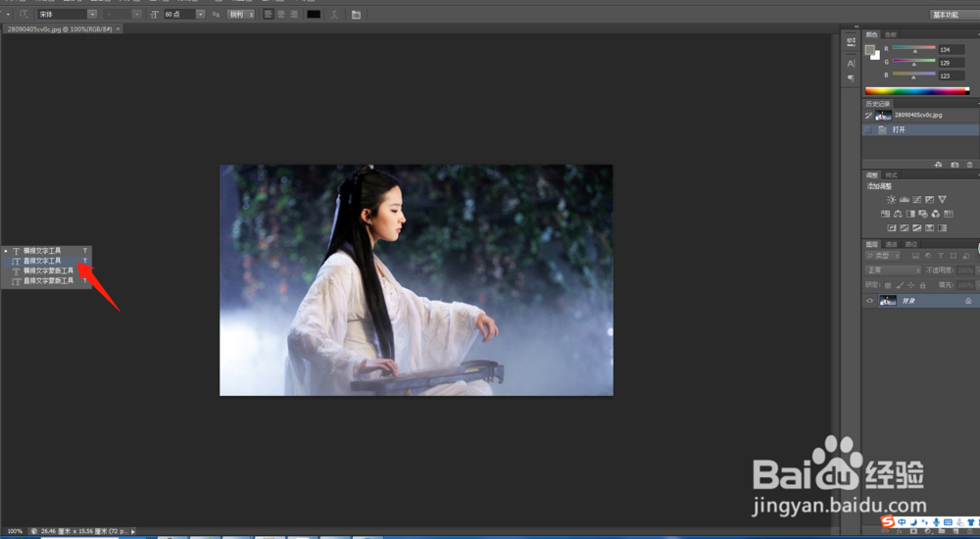Screen dimensions: 980x539
Task: Add a Levels adjustment
Action: click(x=904, y=200)
